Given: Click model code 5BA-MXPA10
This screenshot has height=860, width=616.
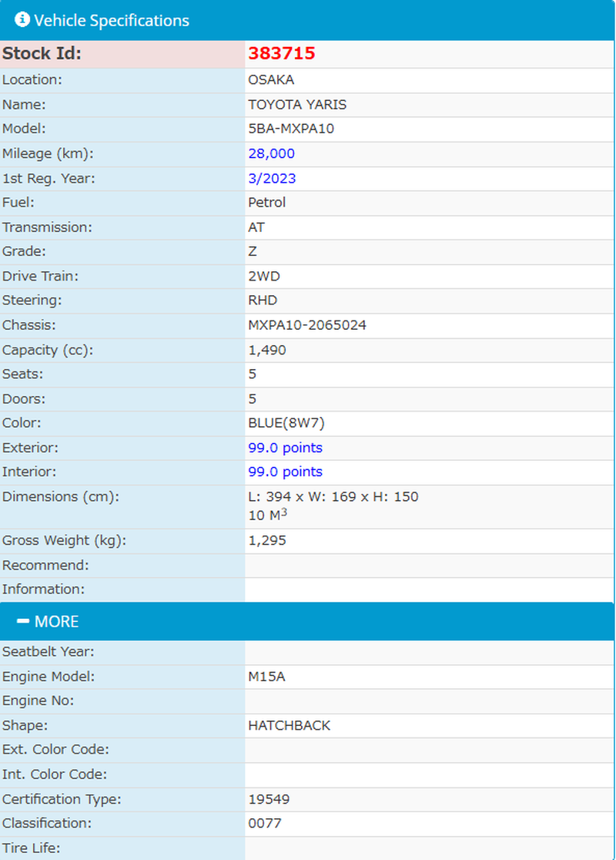Looking at the screenshot, I should tap(291, 129).
